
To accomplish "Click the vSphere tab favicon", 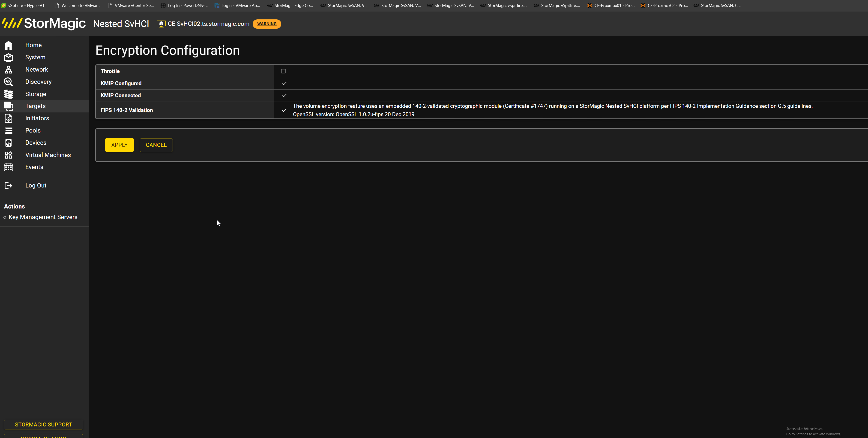I will point(3,5).
